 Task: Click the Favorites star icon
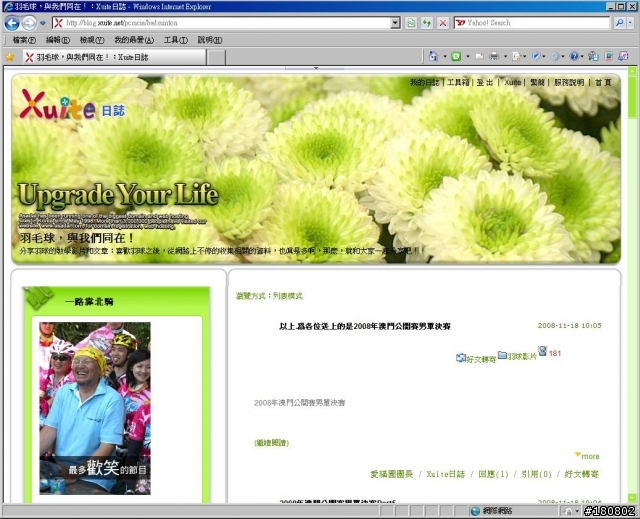pyautogui.click(x=10, y=57)
